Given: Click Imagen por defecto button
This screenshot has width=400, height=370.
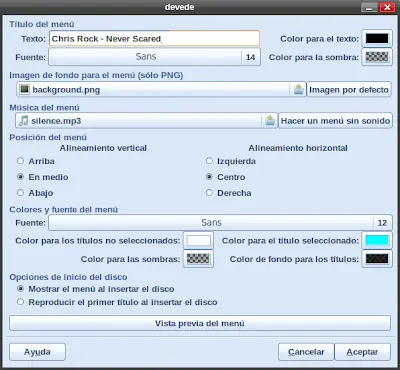Looking at the screenshot, I should tap(349, 89).
